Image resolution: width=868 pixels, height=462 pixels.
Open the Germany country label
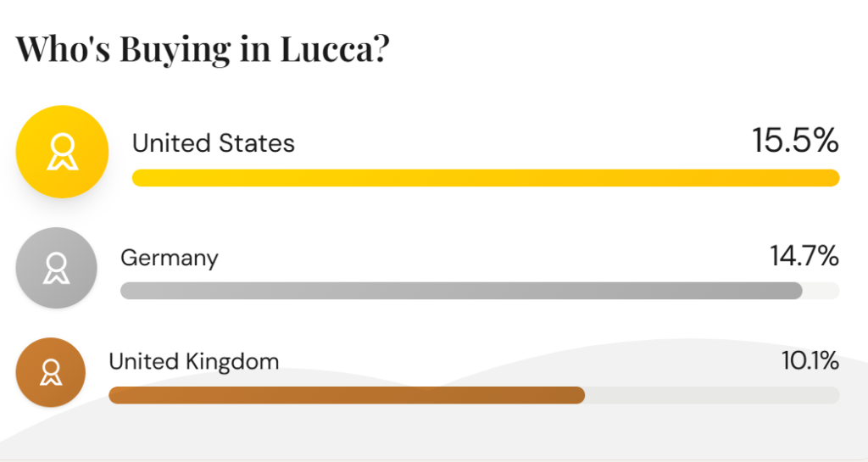tap(170, 257)
